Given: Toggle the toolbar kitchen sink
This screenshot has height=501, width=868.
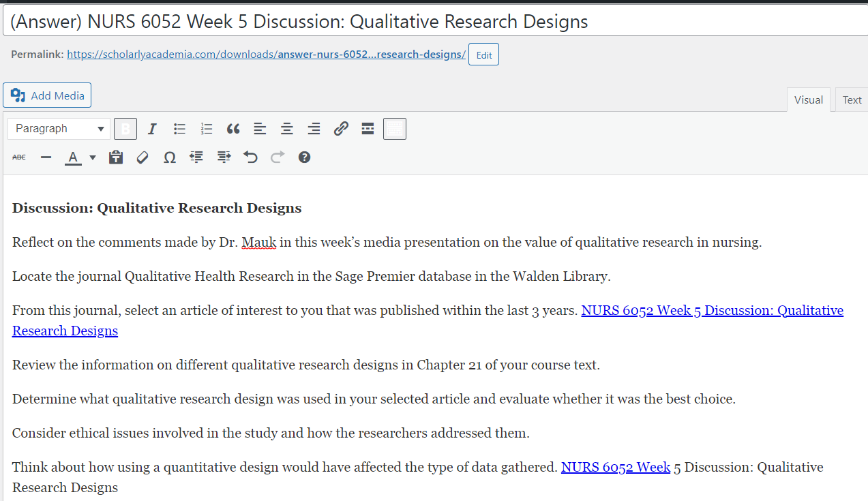Looking at the screenshot, I should click(395, 129).
